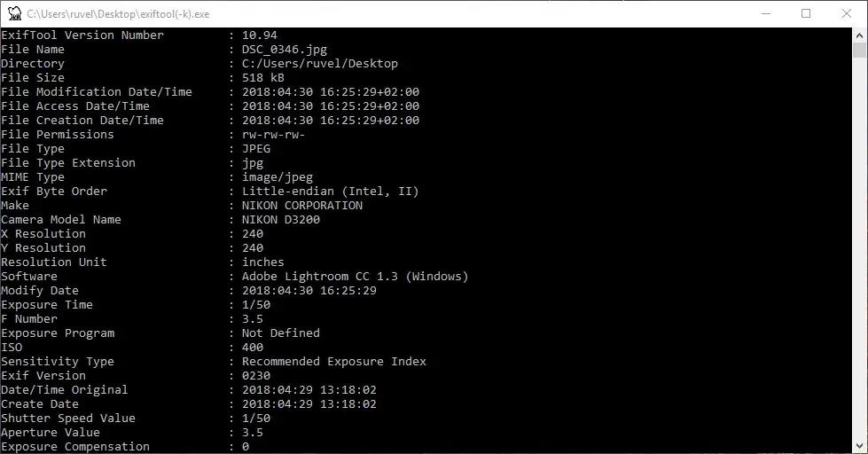The width and height of the screenshot is (868, 454).
Task: Click the image/jpeg MIME type value
Action: pos(277,177)
